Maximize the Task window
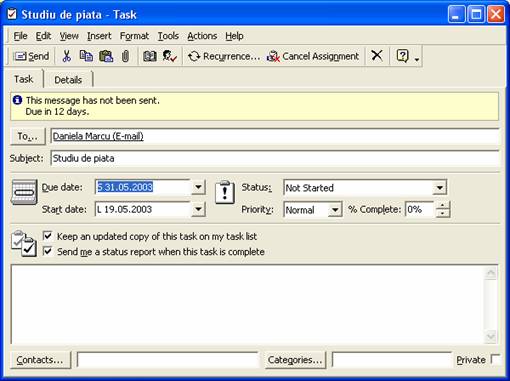This screenshot has height=381, width=510. point(476,14)
